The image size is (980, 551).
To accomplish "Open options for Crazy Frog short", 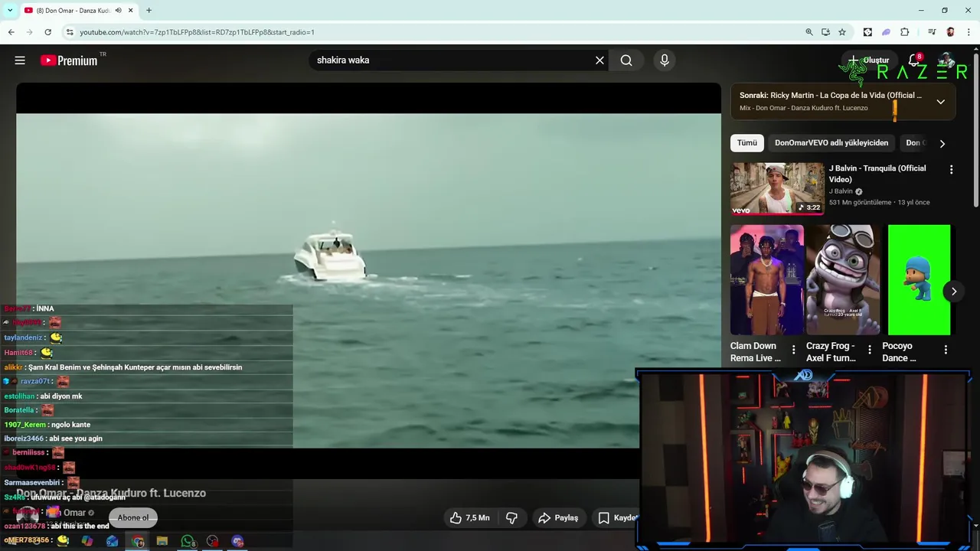I will click(869, 350).
